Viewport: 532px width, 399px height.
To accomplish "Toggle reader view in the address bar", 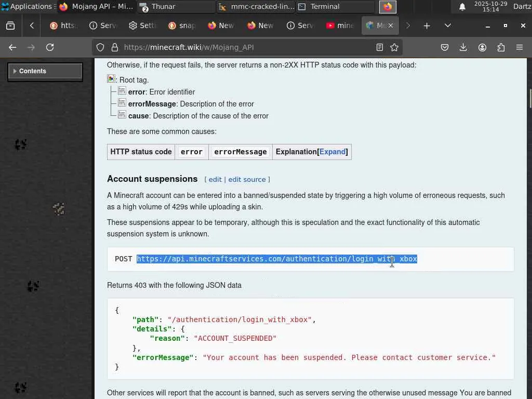I will 380,47.
